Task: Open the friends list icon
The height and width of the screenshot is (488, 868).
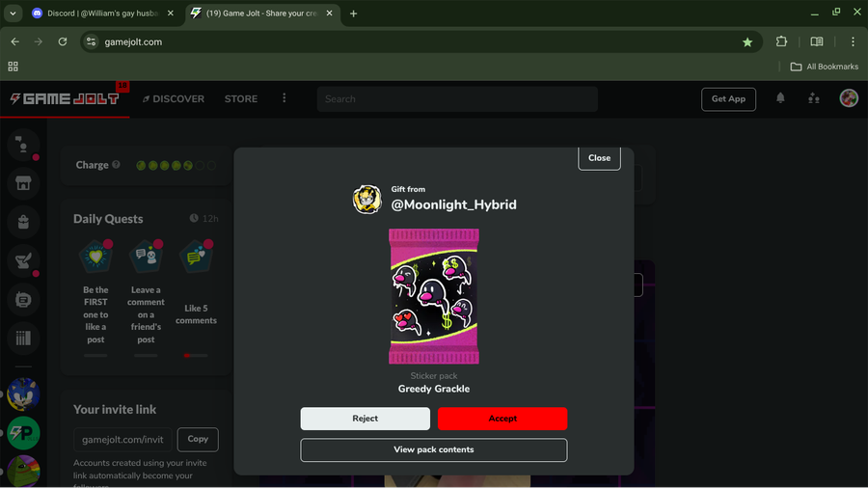Action: (813, 98)
